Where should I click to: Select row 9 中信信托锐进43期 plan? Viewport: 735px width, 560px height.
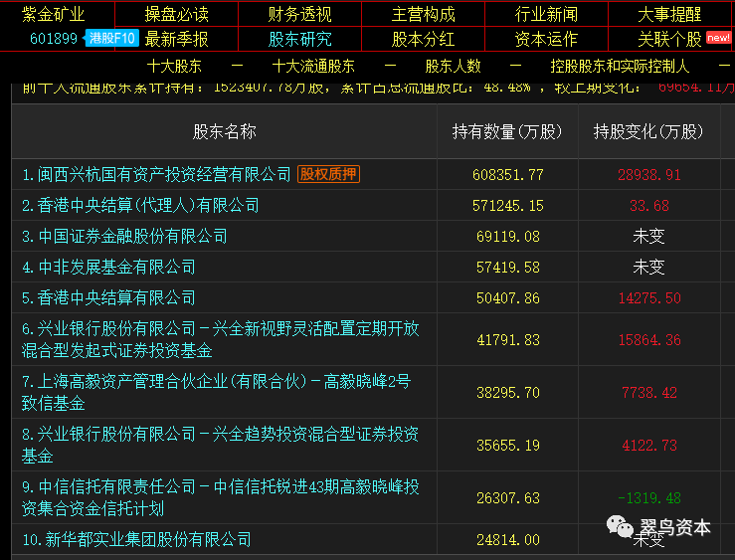point(221,497)
